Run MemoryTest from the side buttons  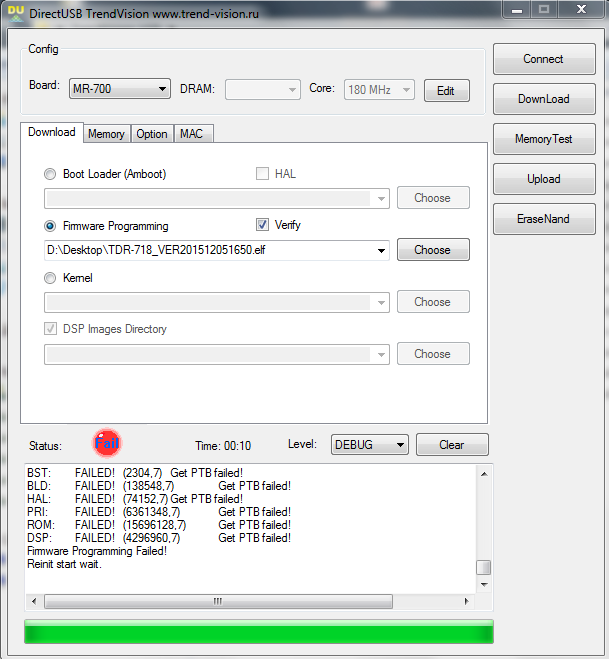click(x=543, y=139)
